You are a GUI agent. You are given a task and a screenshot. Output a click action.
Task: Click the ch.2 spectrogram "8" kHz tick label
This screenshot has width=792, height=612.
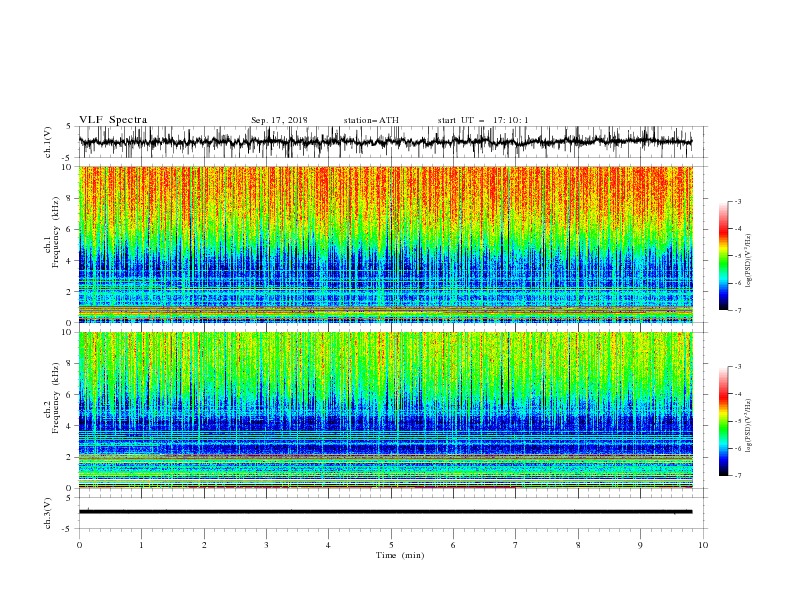tap(69, 364)
